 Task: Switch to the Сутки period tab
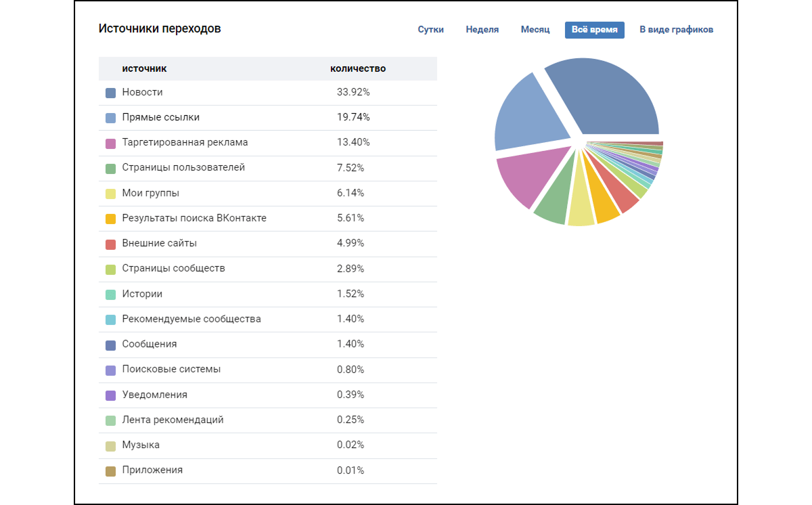tap(430, 30)
